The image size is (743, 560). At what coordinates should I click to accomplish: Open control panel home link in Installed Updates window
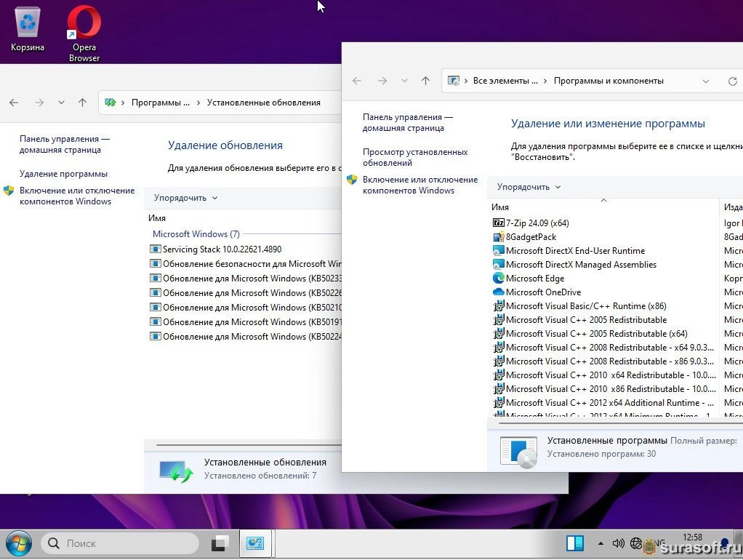pyautogui.click(x=65, y=144)
